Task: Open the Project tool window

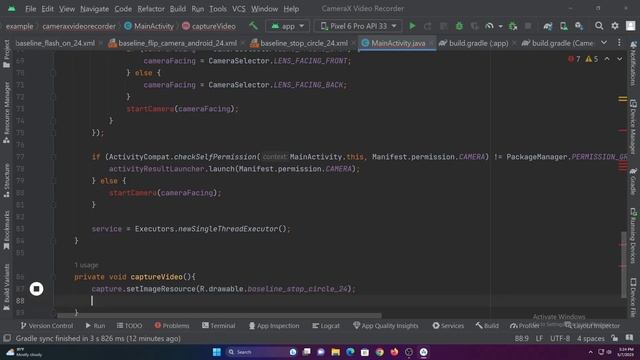Action: (x=7, y=54)
